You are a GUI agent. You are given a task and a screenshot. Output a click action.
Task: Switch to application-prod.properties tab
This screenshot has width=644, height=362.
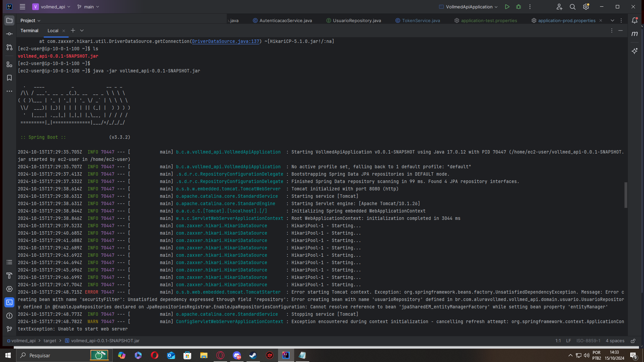pos(563,20)
